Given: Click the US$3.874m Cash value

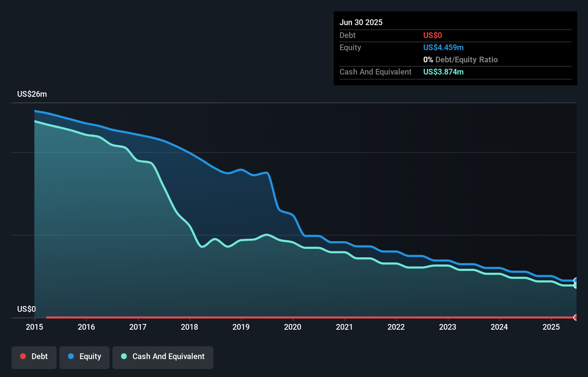Looking at the screenshot, I should click(443, 72).
